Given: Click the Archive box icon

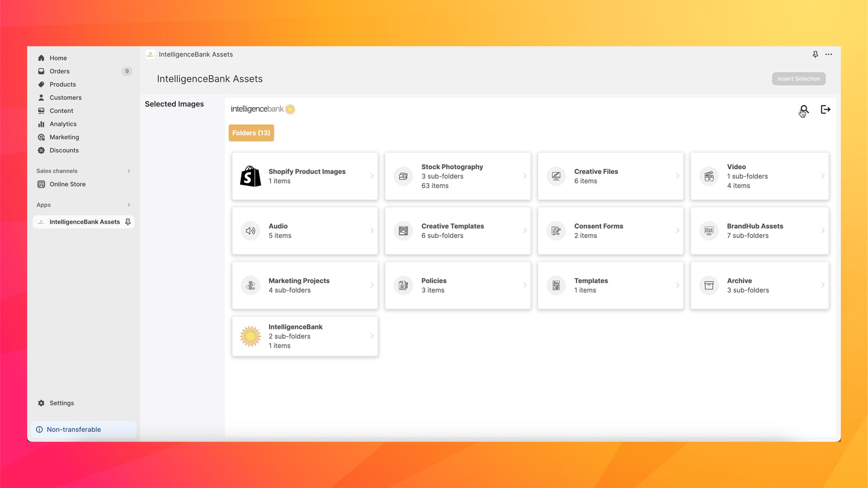Looking at the screenshot, I should click(x=709, y=285).
